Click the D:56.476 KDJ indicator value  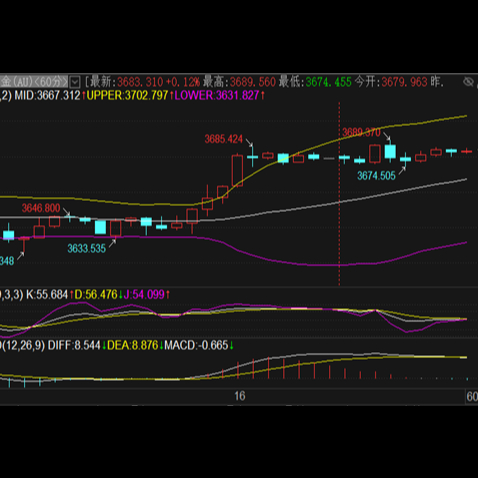click(96, 295)
